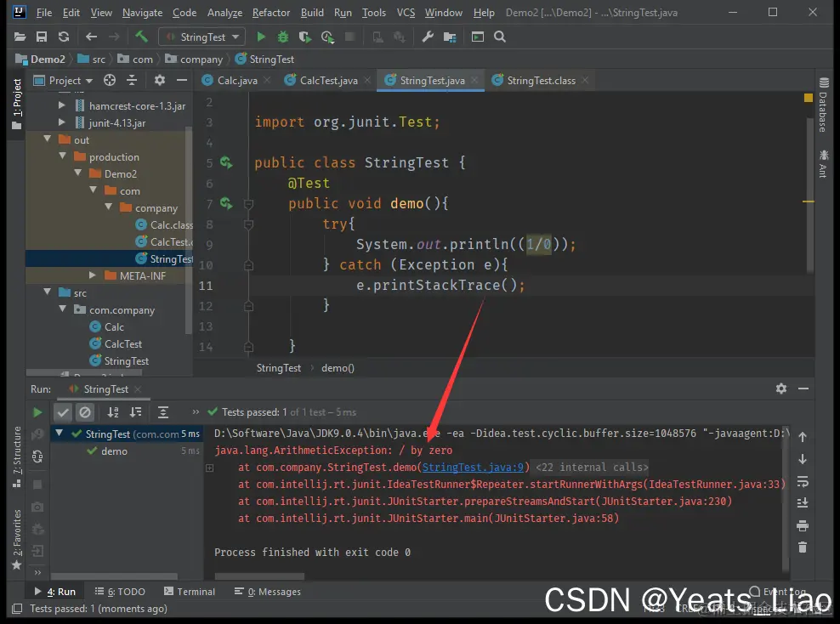840x624 pixels.
Task: Open the Terminal tool window
Action: 190,592
